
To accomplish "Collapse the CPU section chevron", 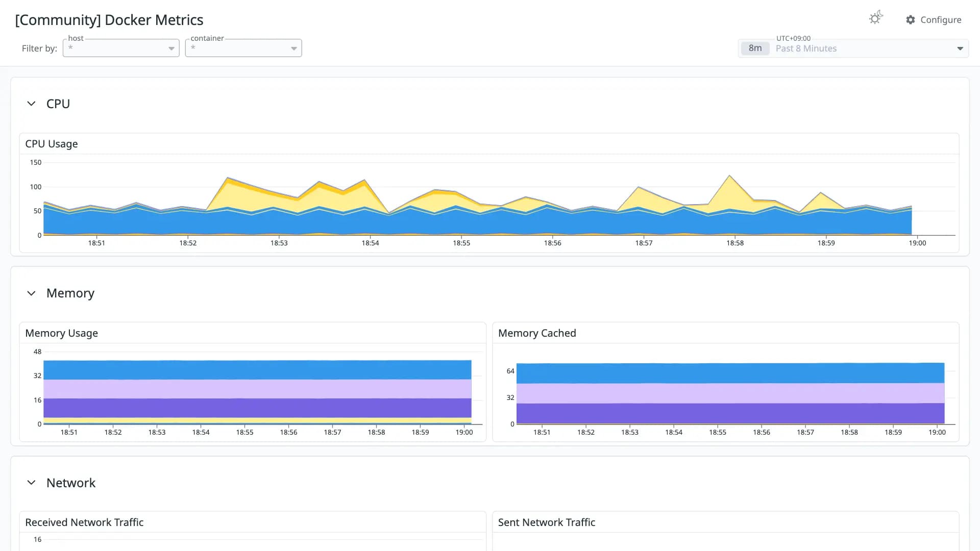I will click(x=31, y=104).
